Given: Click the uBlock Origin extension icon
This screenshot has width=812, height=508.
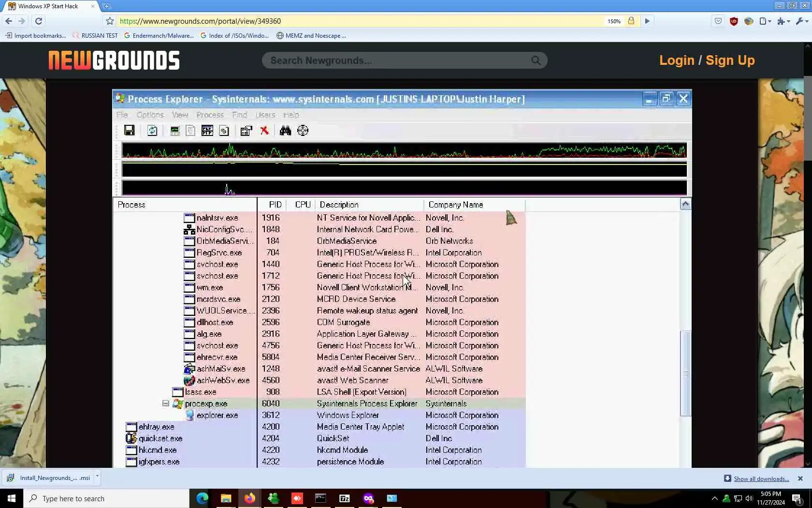Looking at the screenshot, I should 734,21.
